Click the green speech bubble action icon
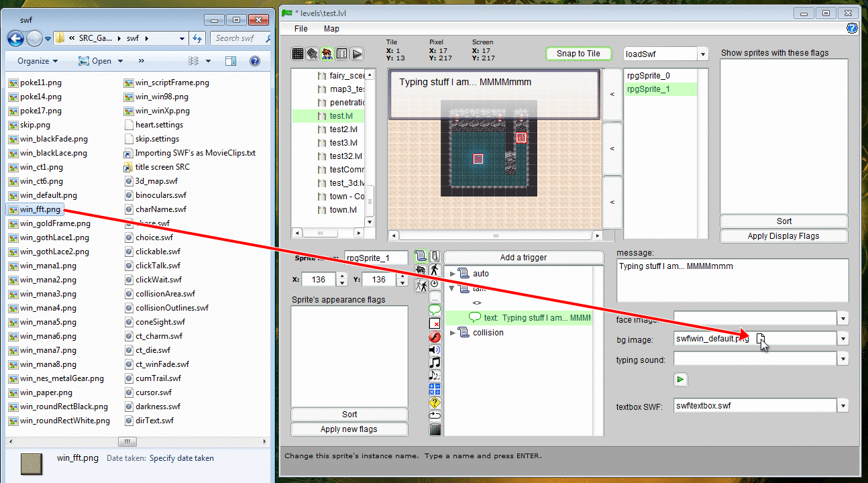 pyautogui.click(x=435, y=310)
